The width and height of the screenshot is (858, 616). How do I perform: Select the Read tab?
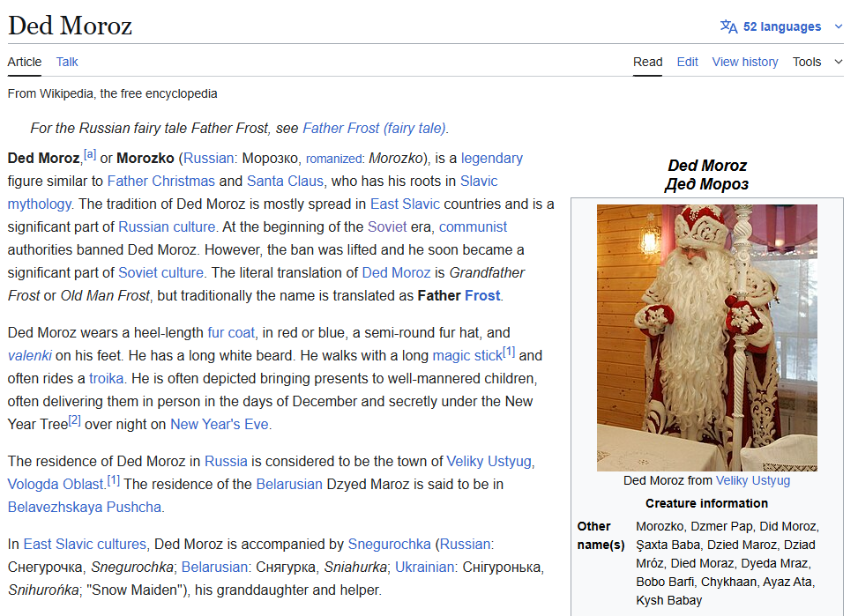click(648, 62)
